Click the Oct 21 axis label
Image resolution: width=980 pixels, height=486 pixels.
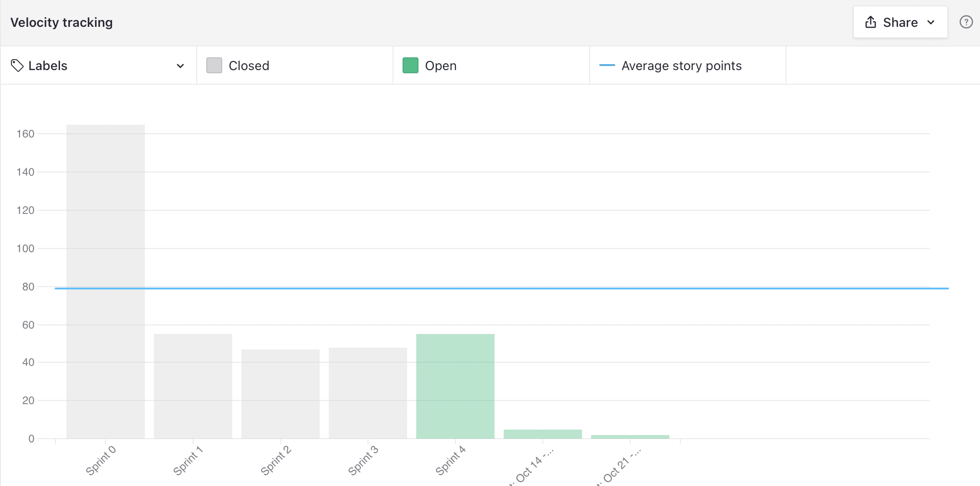[619, 467]
